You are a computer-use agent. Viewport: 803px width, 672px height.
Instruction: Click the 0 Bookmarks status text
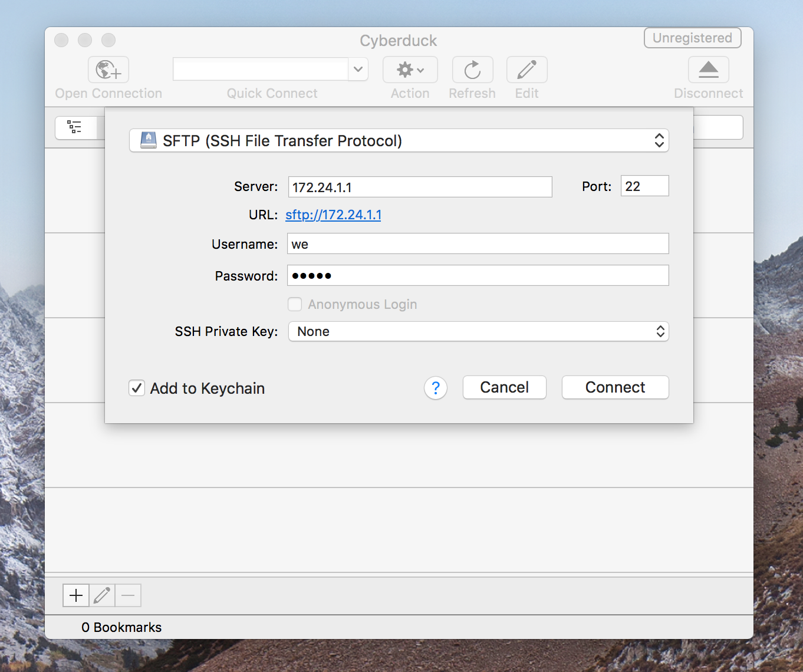click(x=121, y=627)
